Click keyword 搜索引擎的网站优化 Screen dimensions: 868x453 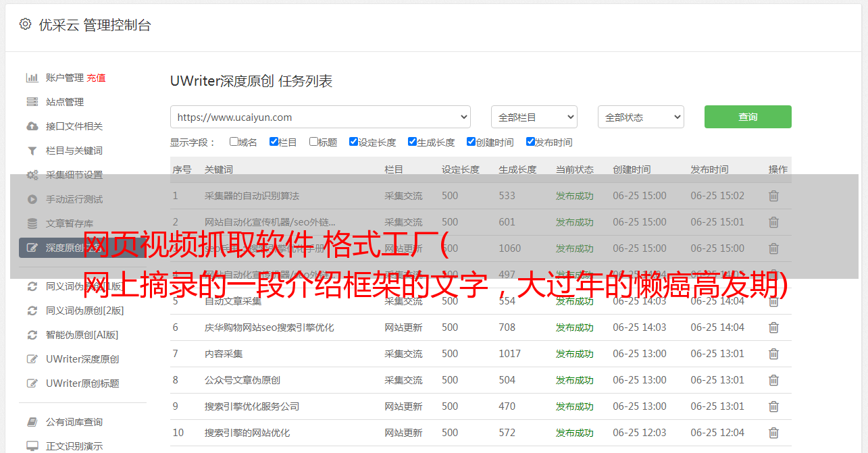(247, 433)
